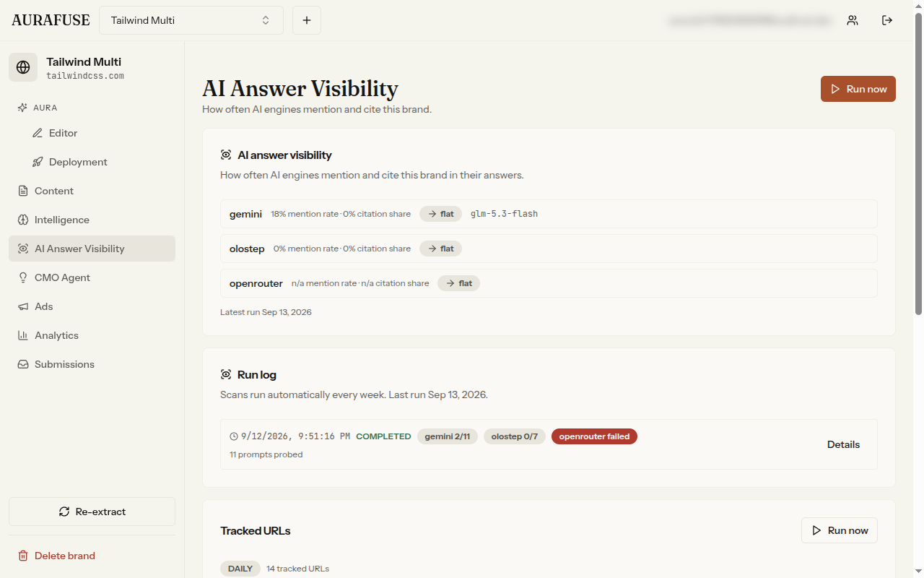Click the Delete brand button
This screenshot has height=578, width=924.
tap(92, 556)
